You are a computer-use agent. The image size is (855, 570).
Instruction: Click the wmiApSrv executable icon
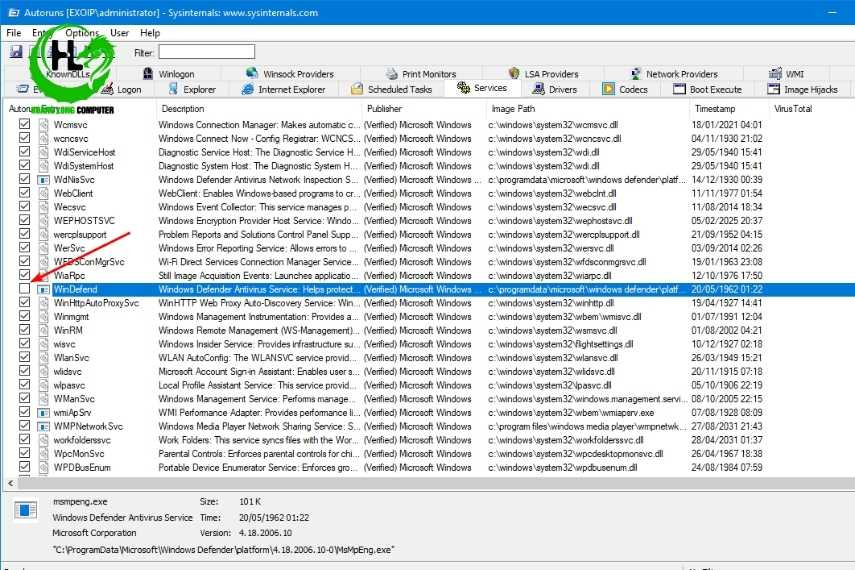pyautogui.click(x=44, y=412)
